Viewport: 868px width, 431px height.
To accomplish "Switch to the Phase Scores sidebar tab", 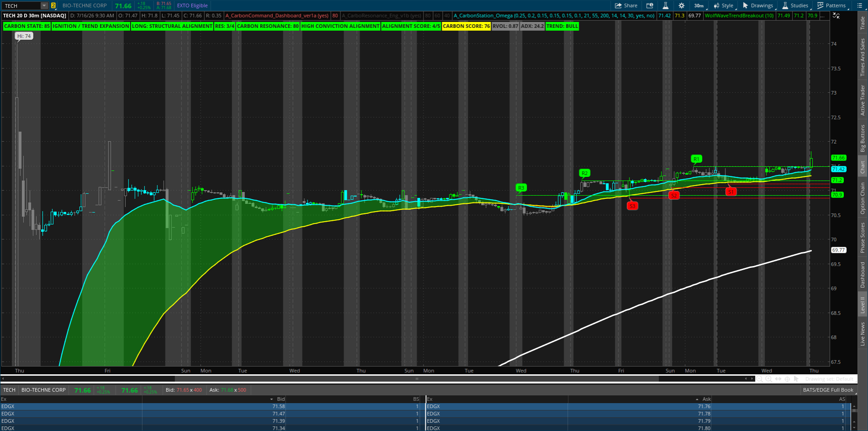I will point(863,238).
